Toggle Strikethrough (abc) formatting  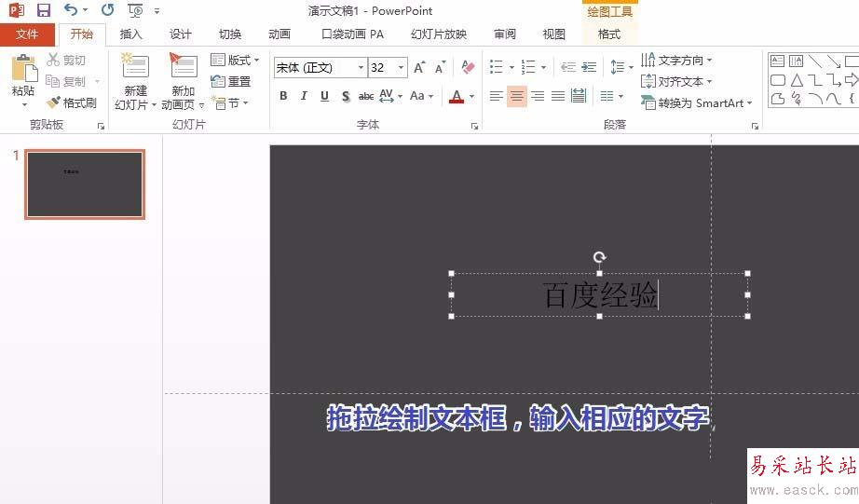[366, 96]
